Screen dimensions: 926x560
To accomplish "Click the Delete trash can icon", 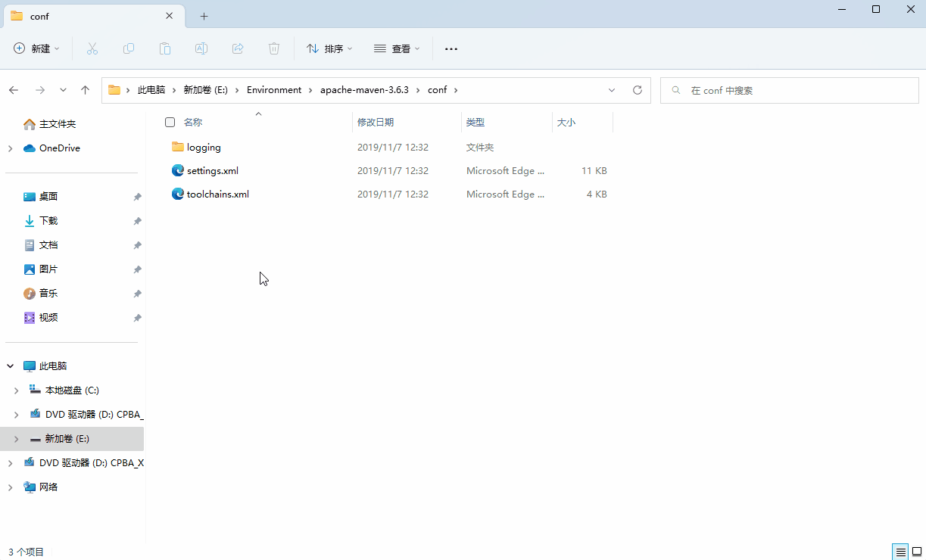I will (x=274, y=48).
